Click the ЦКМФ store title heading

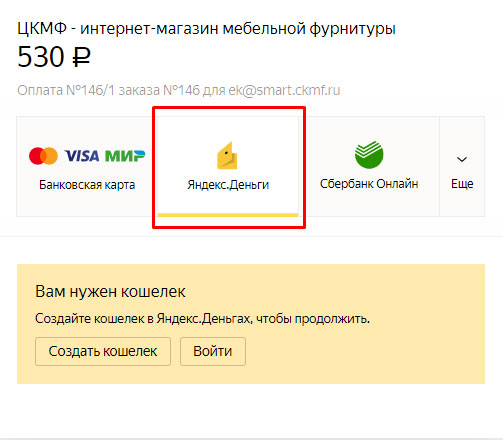pyautogui.click(x=206, y=28)
